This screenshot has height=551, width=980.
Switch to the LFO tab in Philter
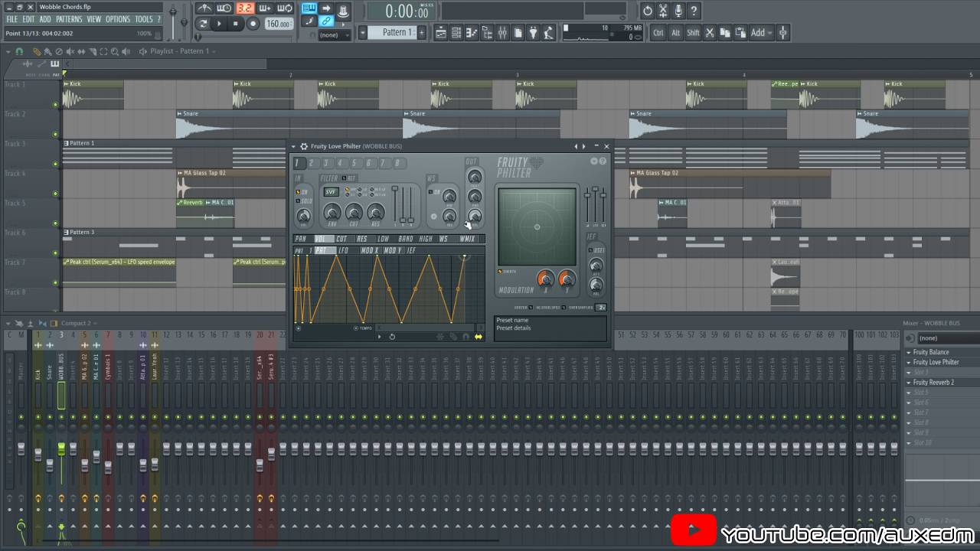tap(343, 250)
